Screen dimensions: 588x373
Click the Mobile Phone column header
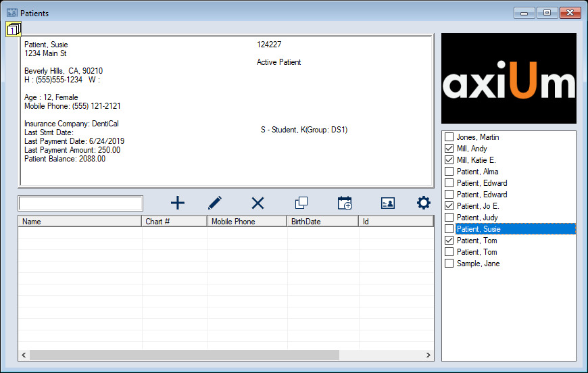pyautogui.click(x=247, y=222)
